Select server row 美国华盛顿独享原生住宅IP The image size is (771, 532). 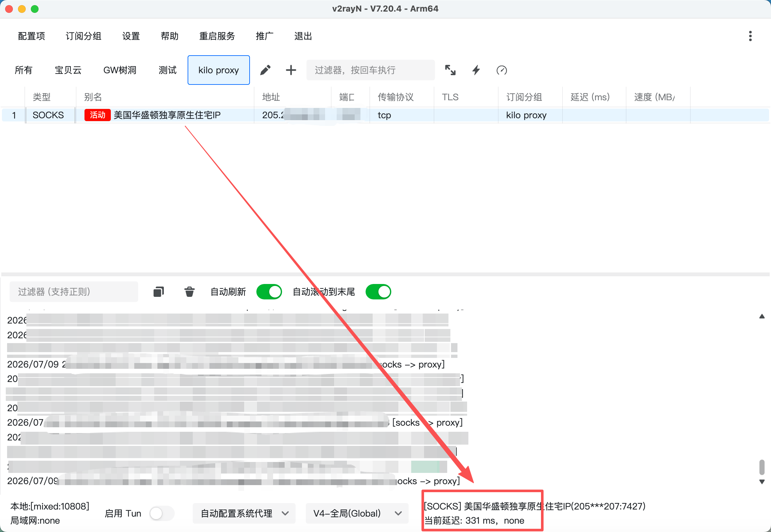tap(385, 115)
